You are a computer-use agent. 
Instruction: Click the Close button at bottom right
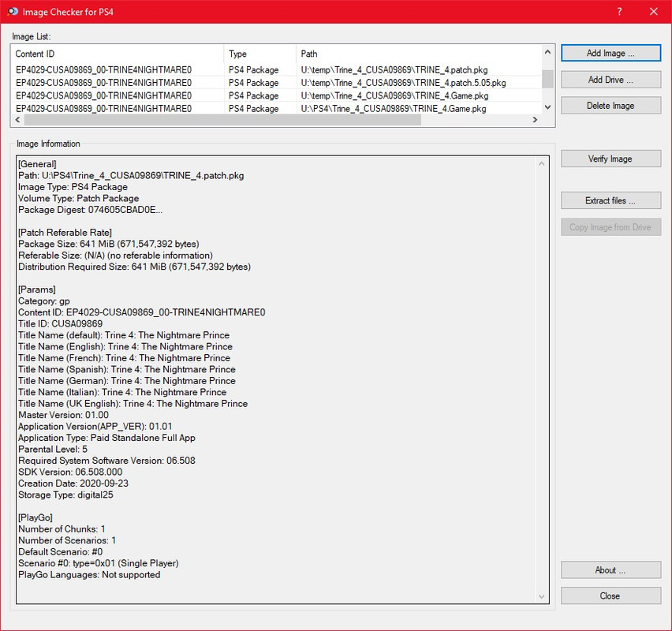coord(610,596)
